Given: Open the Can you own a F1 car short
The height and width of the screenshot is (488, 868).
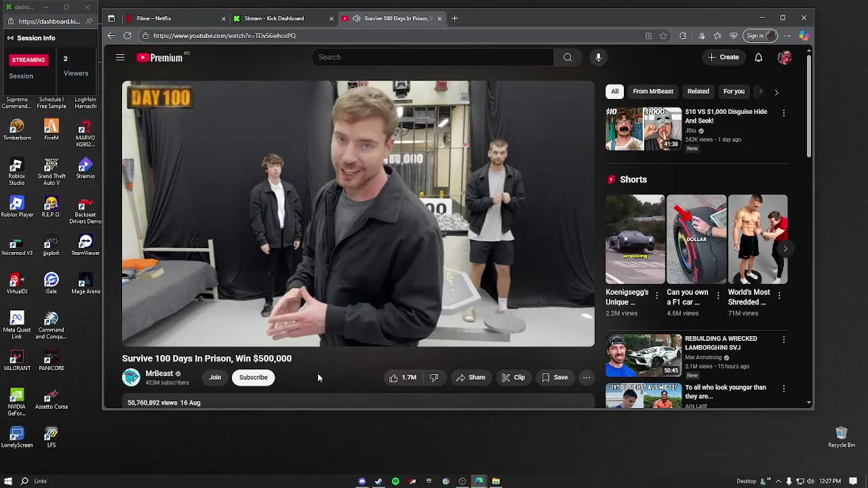Looking at the screenshot, I should coord(696,239).
